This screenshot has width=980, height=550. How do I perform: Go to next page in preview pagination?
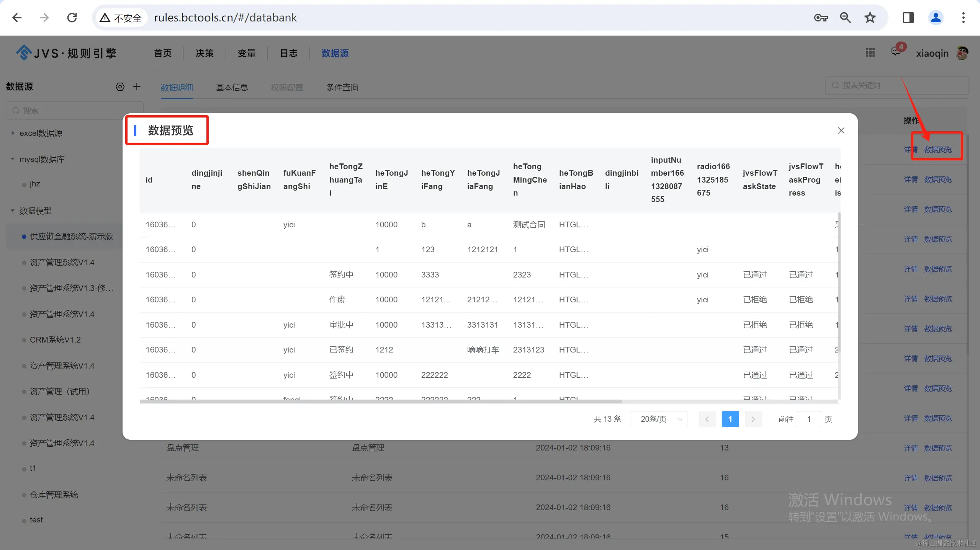click(753, 419)
